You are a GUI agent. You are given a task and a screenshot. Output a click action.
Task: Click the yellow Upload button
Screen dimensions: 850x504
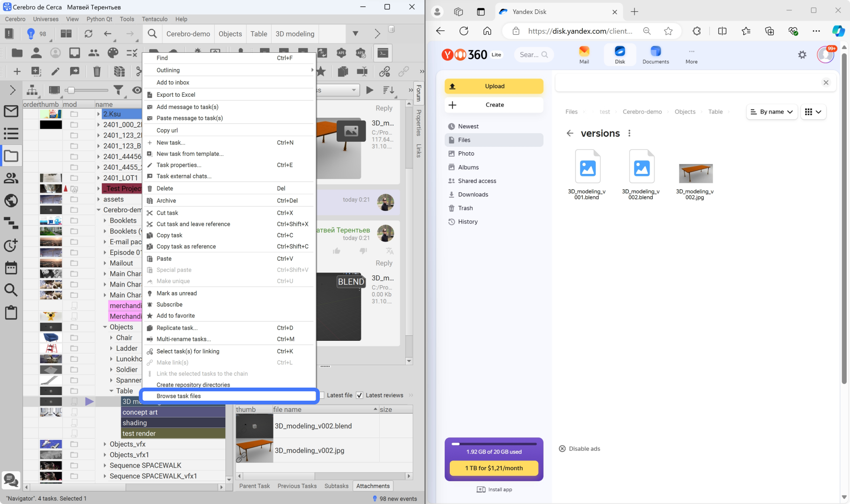coord(494,86)
